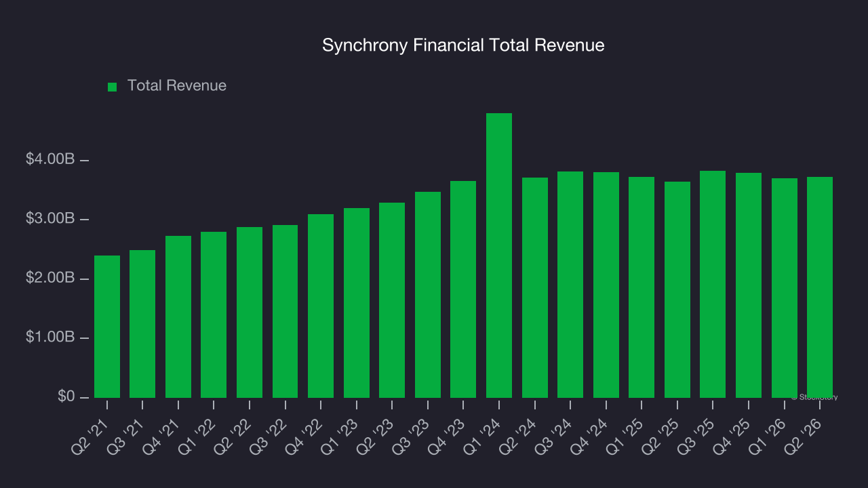Select the Q4 '25 revenue bar

pos(749,285)
